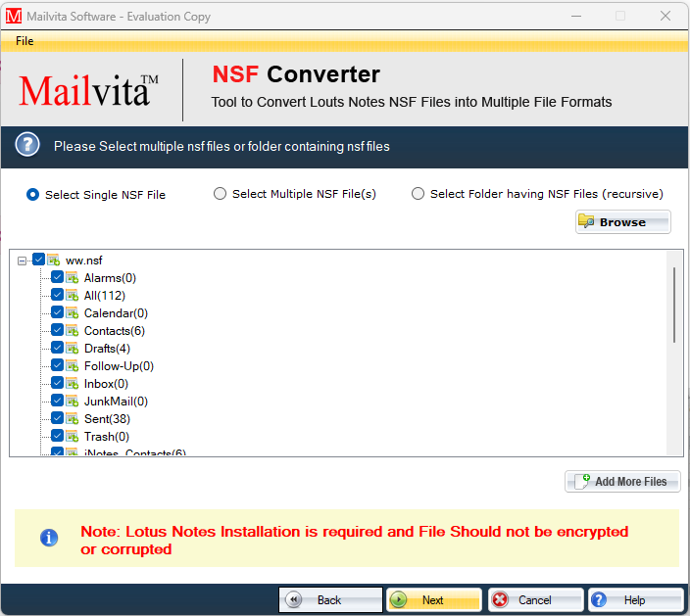The height and width of the screenshot is (616, 690).
Task: Select the Inbox(0) folder label
Action: pos(106,384)
